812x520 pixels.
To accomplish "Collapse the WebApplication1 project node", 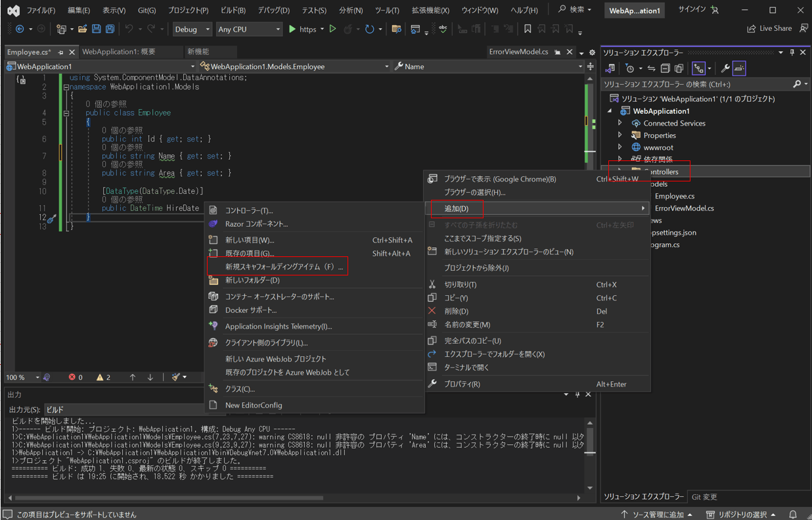I will click(x=609, y=111).
